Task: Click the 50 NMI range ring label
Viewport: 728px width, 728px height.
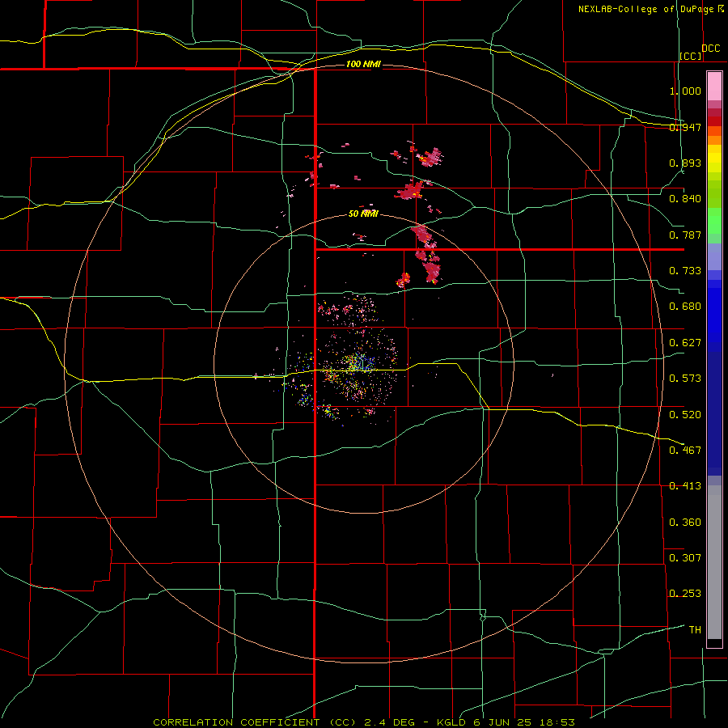Action: [x=363, y=214]
